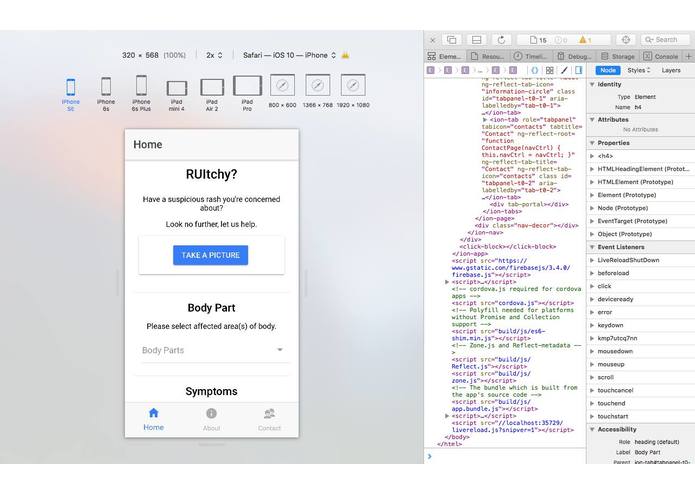Click the resource count indicator showing 15
Screen dimensions: 695x494
[538, 40]
